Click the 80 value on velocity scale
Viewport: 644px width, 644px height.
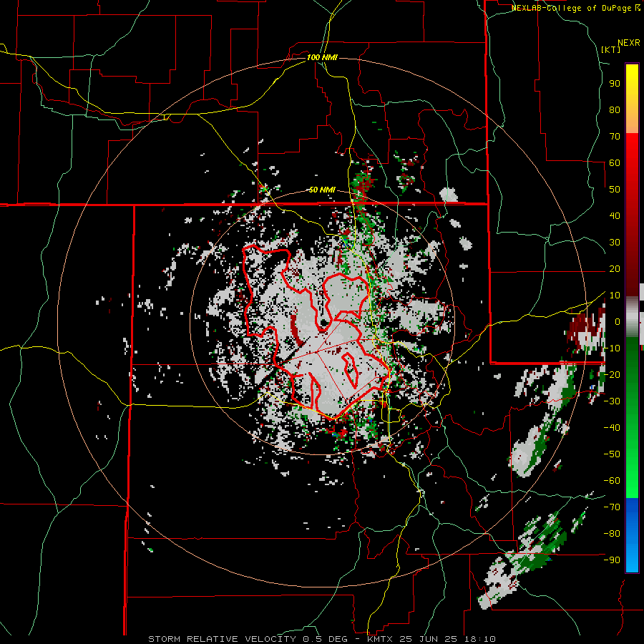pos(615,110)
